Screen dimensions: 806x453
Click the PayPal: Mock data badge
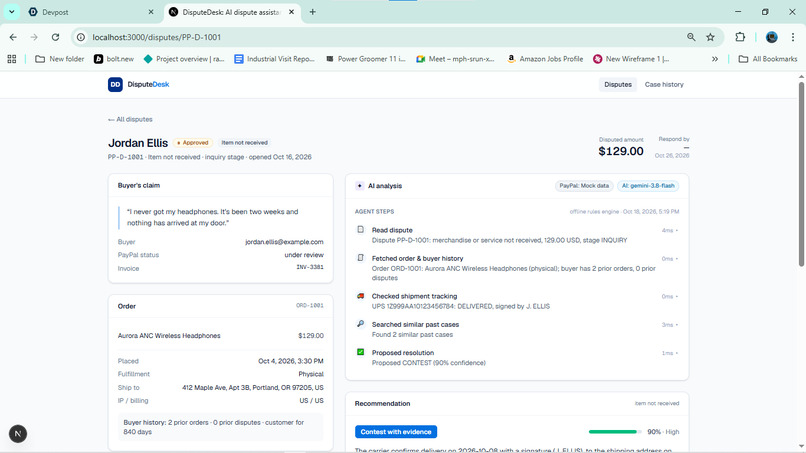click(x=584, y=186)
